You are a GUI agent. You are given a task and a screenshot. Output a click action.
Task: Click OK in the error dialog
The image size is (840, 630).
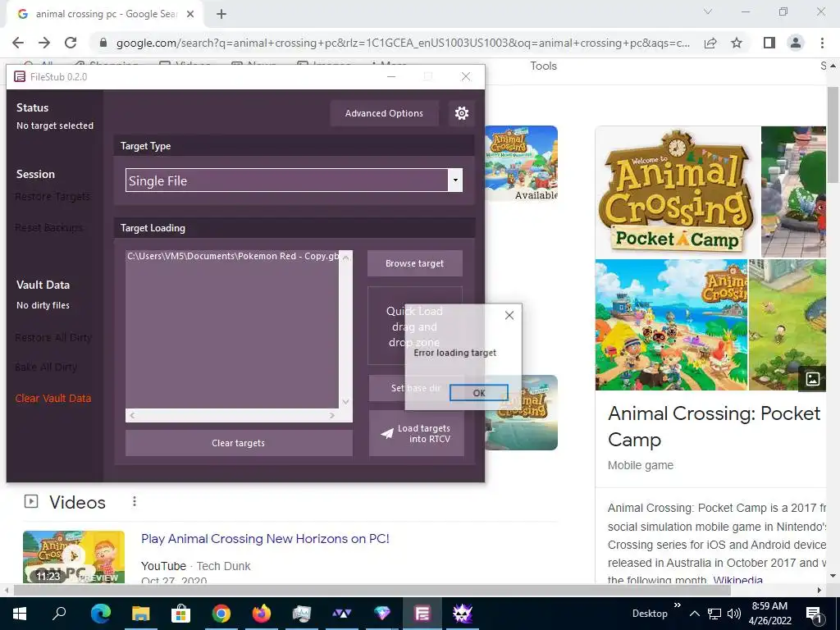pyautogui.click(x=479, y=393)
